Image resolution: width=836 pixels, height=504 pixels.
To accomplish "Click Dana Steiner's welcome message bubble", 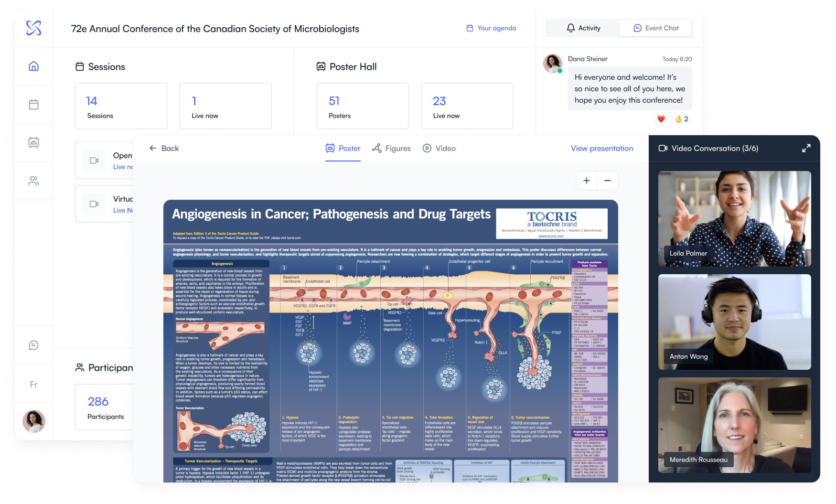I will (630, 89).
